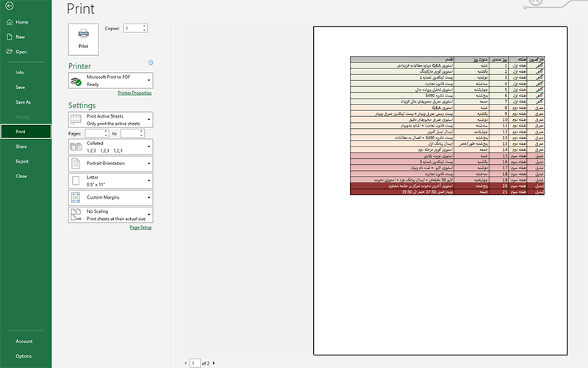588x368 pixels.
Task: Click the printer info icon
Action: (151, 63)
